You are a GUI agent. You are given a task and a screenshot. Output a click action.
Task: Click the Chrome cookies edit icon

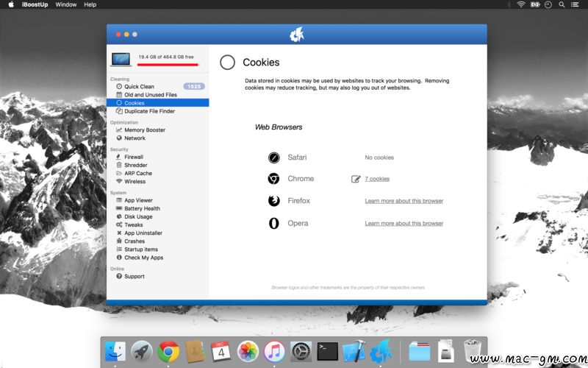356,179
